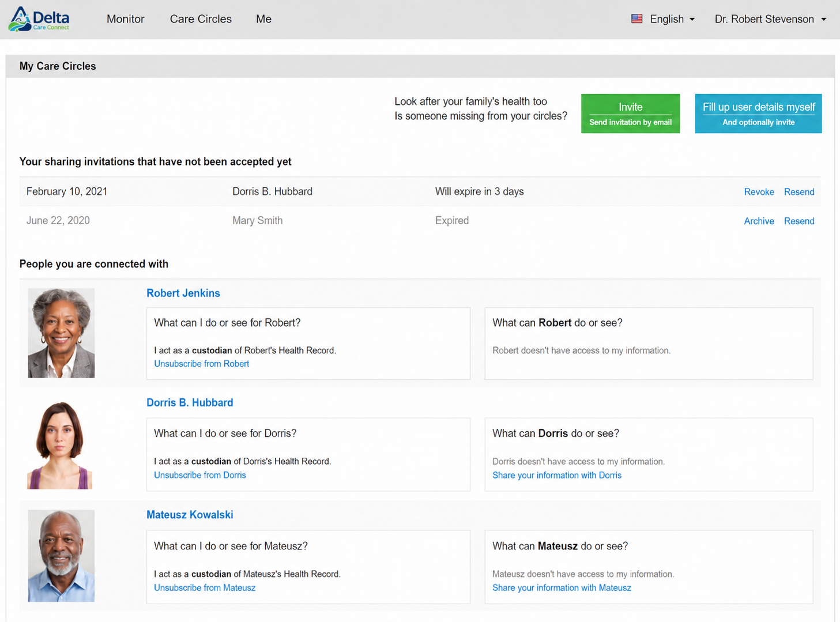Viewport: 840px width, 622px height.
Task: Expand Dr. Robert Stevenson account menu
Action: coord(770,19)
